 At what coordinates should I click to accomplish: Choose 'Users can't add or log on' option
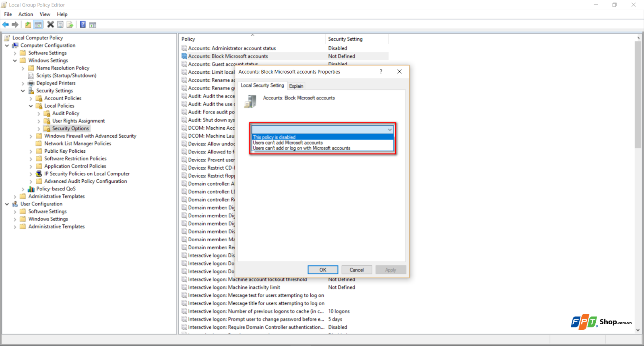pos(322,148)
